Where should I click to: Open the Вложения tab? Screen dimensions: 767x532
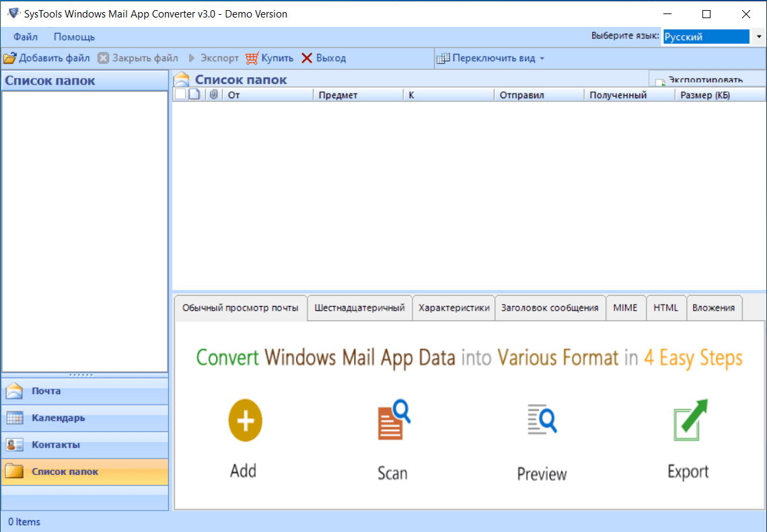pyautogui.click(x=714, y=308)
